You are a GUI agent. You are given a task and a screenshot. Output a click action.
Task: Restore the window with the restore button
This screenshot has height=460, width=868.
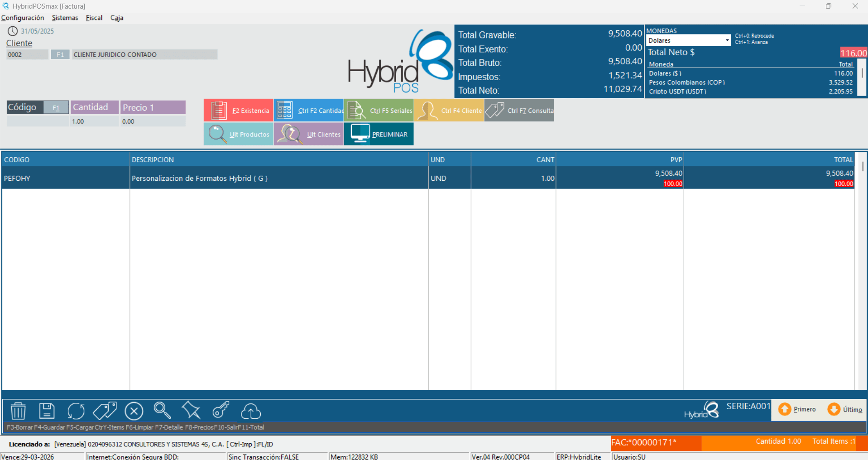click(829, 6)
